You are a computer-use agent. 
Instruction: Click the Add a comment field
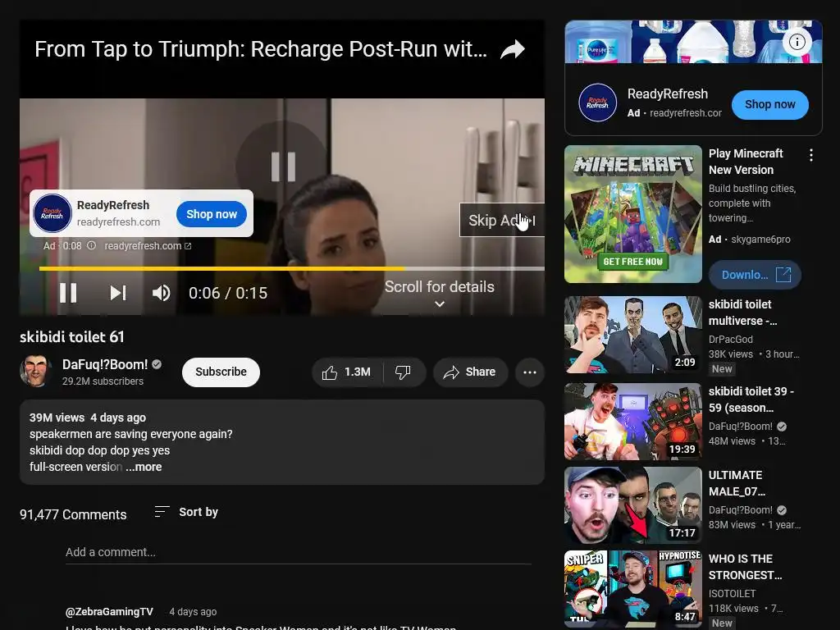click(299, 552)
